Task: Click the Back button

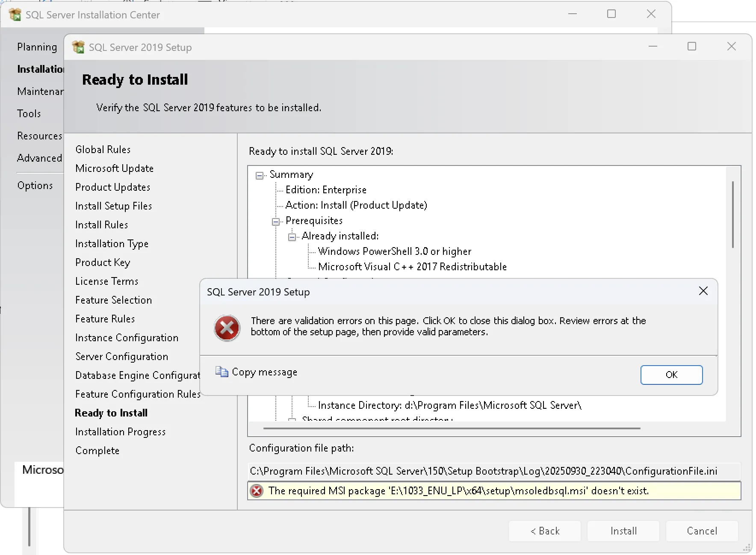Action: click(x=544, y=531)
